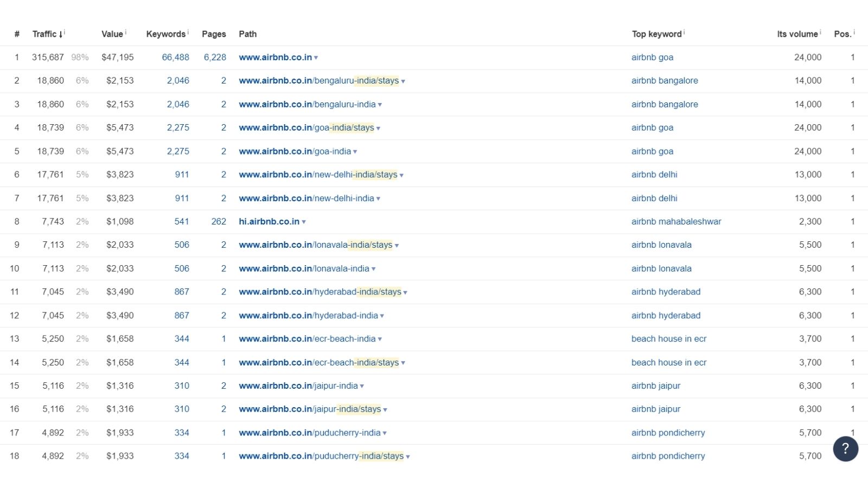Expand dropdown for puducherry-india/stays path

click(x=408, y=457)
